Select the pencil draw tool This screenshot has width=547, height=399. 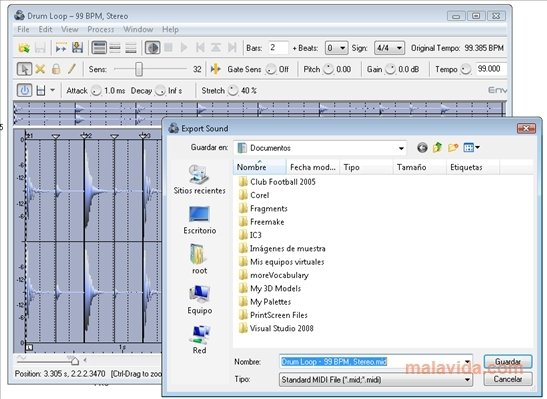click(x=72, y=69)
